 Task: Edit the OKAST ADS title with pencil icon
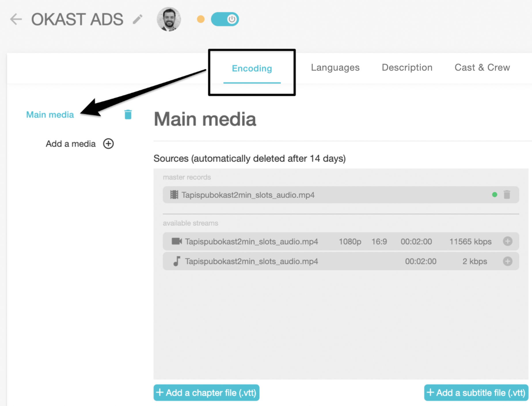pos(138,19)
